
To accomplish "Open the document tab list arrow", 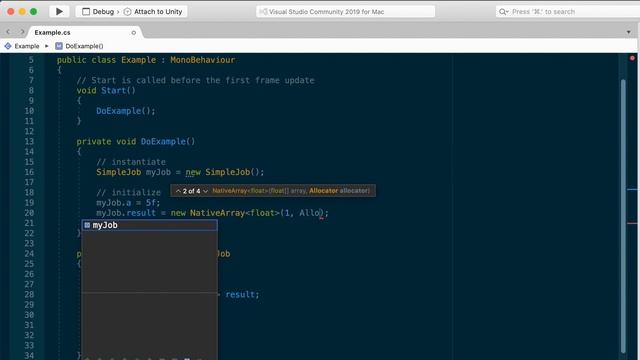I will click(629, 32).
